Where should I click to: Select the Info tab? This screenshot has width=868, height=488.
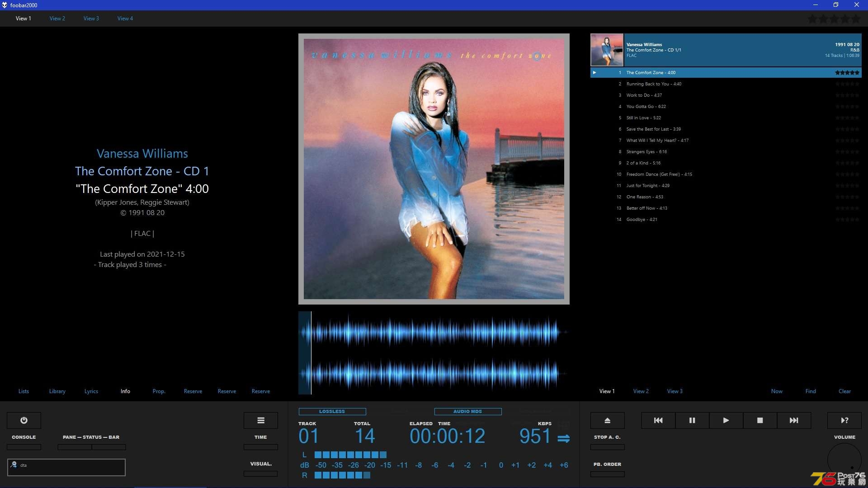pos(125,391)
